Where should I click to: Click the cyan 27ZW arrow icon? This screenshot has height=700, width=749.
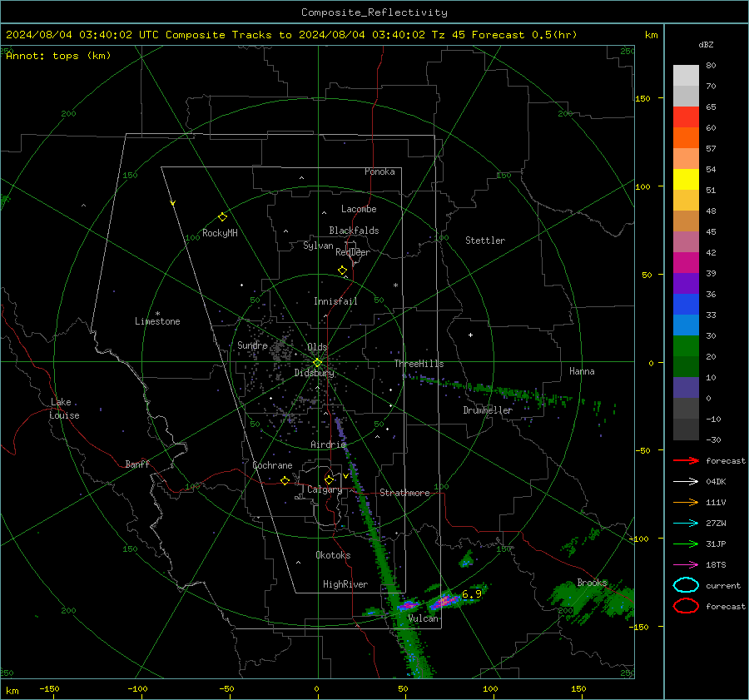click(x=686, y=524)
